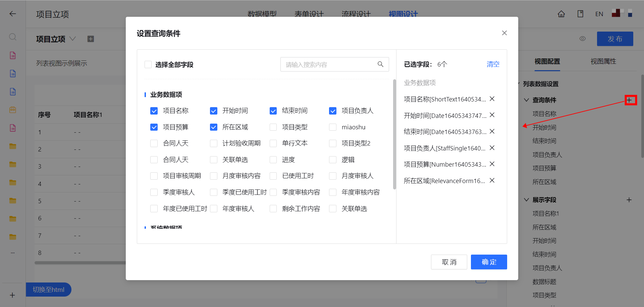
Task: Switch to 视图属性 tab
Action: pos(603,61)
